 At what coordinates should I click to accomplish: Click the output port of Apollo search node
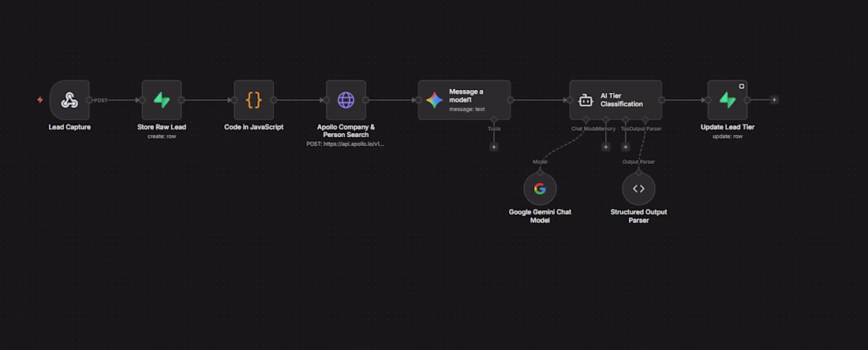coord(366,100)
